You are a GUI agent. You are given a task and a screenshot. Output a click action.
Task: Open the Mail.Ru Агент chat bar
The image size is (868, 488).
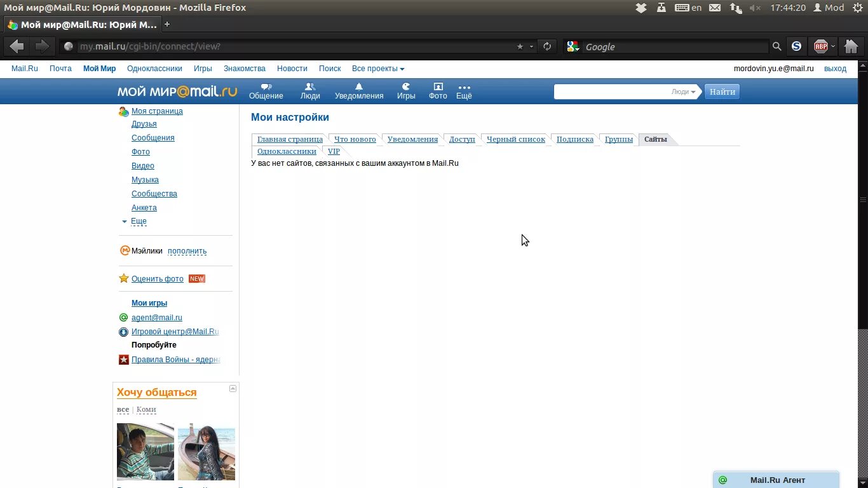(x=776, y=480)
